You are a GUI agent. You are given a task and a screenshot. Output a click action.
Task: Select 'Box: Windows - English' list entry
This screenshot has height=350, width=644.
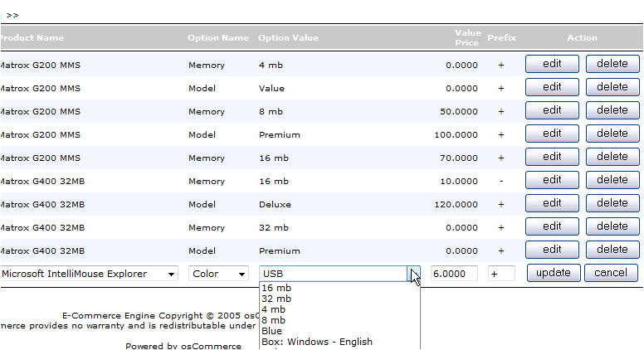(316, 342)
